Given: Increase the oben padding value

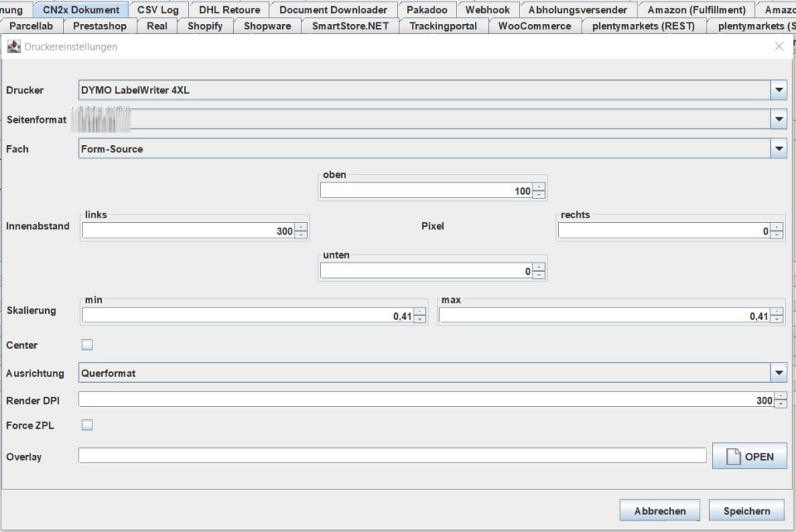Looking at the screenshot, I should point(539,186).
